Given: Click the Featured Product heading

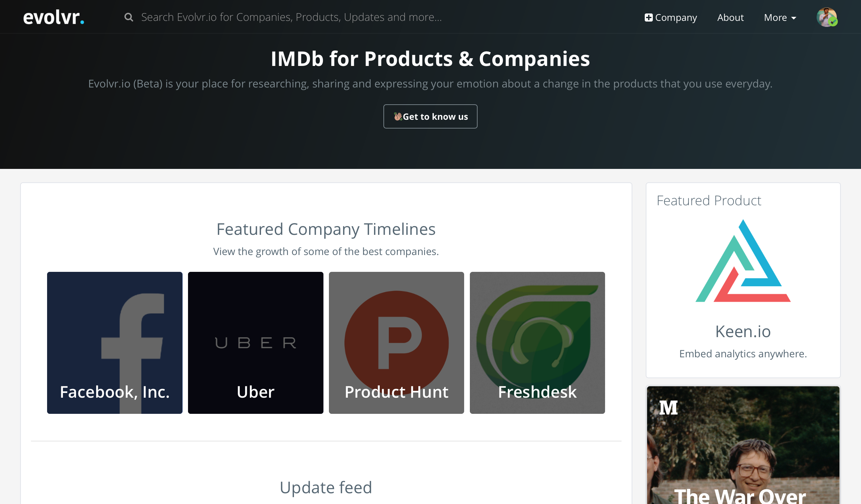Looking at the screenshot, I should (x=709, y=201).
